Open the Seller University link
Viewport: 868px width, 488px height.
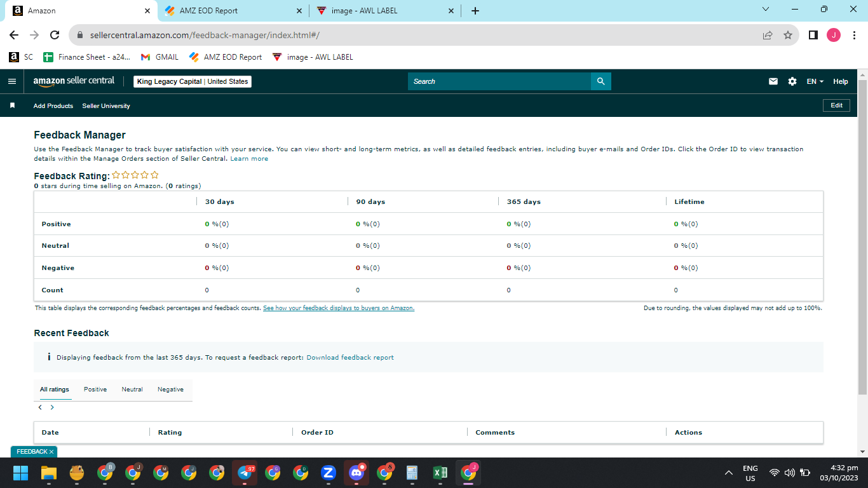106,106
